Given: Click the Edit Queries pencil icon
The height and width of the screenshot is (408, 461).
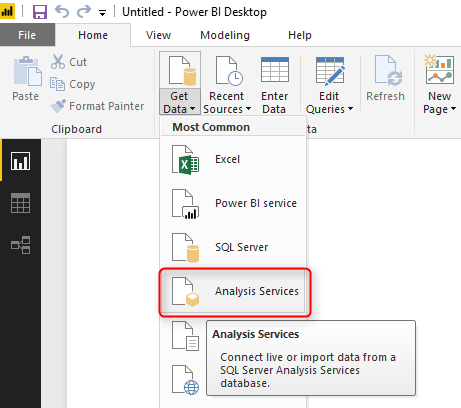Looking at the screenshot, I should [x=329, y=71].
